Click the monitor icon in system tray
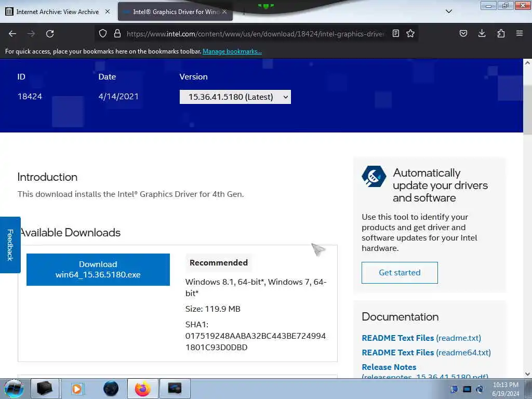This screenshot has height=399, width=532. coord(467,389)
